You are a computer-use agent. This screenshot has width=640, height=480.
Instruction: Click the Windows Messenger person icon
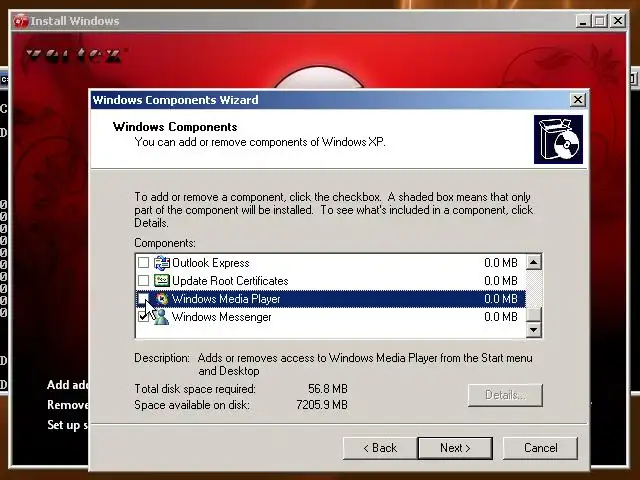[162, 317]
